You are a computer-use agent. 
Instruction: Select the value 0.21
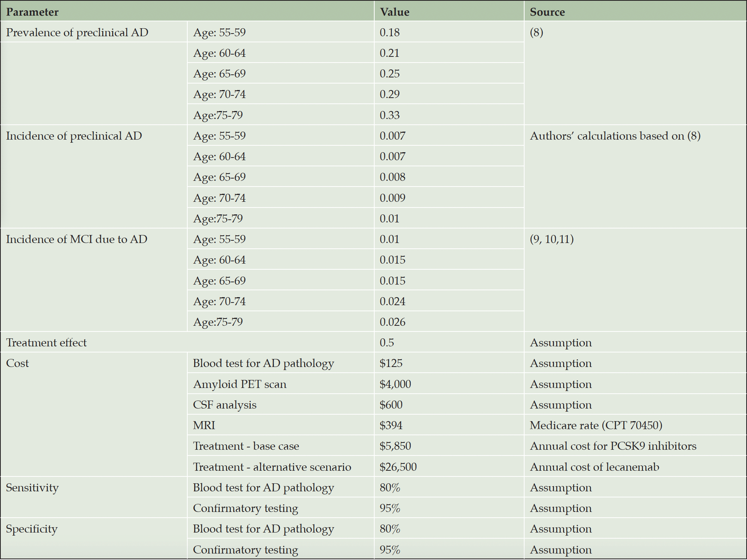pos(390,53)
